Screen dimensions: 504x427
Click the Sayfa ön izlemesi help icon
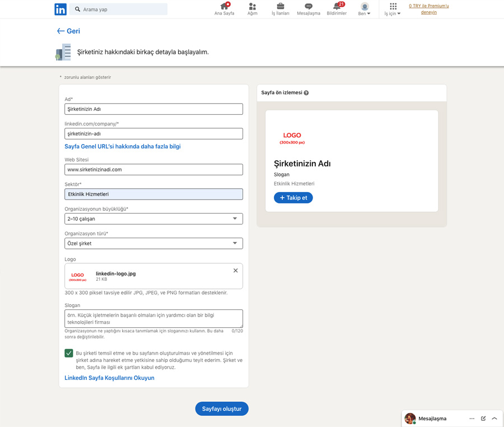click(306, 92)
